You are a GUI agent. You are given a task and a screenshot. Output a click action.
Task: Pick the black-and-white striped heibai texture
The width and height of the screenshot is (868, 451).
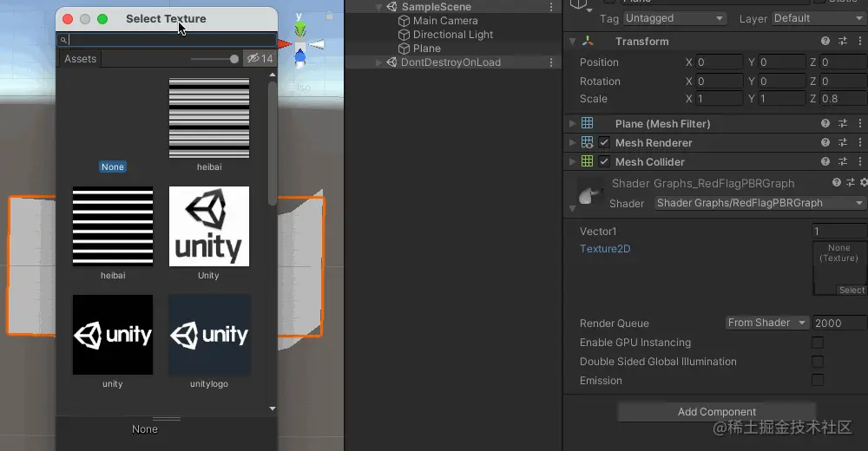click(112, 226)
